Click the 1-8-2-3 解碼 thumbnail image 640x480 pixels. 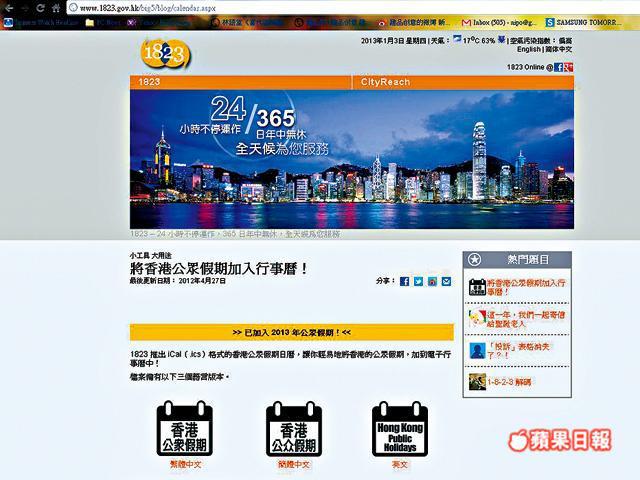click(477, 382)
